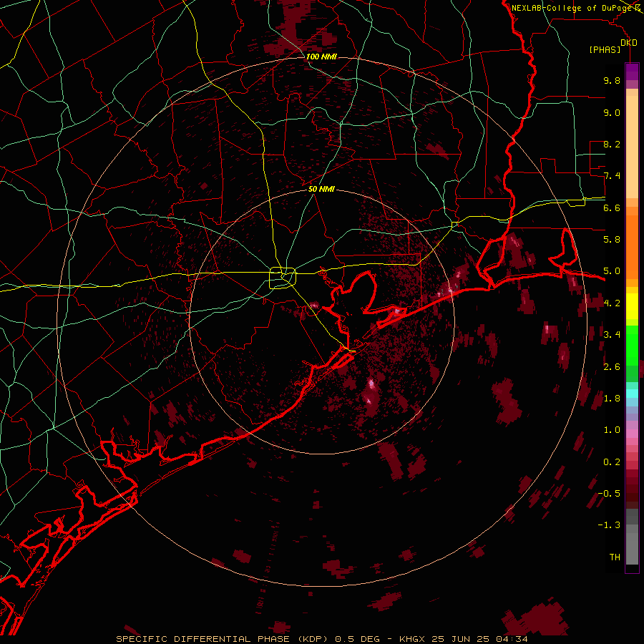644x644 pixels.
Task: Click the 100 NMI range ring label
Action: [x=321, y=57]
